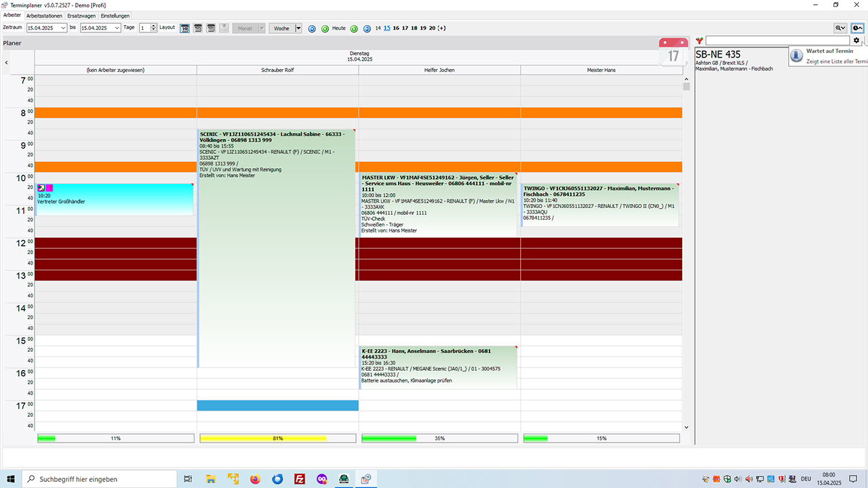Click the colorful filter funnel icon
This screenshot has width=868, height=488.
[x=699, y=41]
